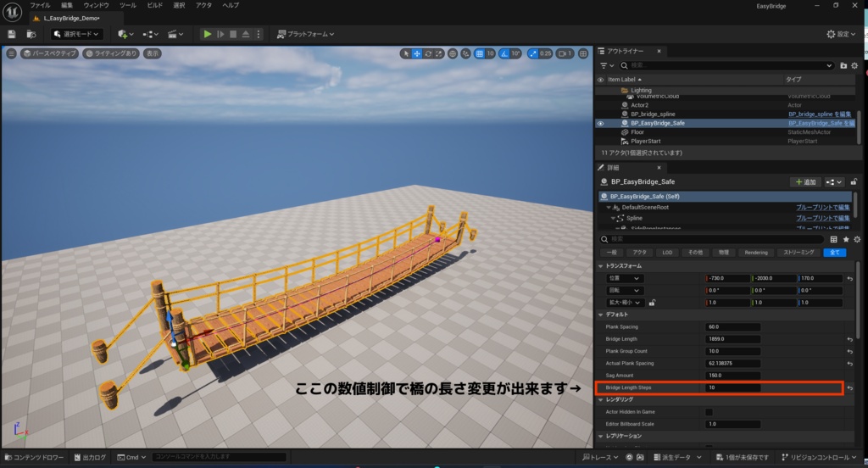Toggle surface snapping icon in viewport
Screen dimensions: 868x468
click(465, 53)
